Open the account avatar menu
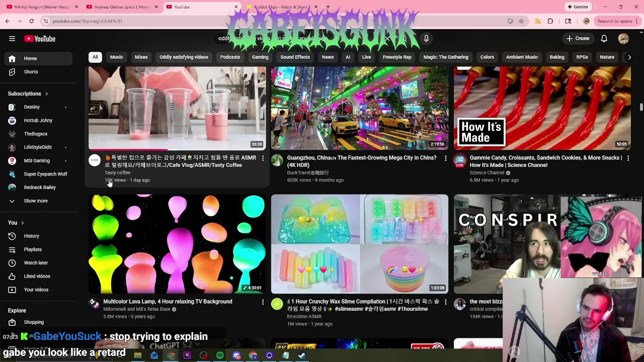 (x=623, y=39)
